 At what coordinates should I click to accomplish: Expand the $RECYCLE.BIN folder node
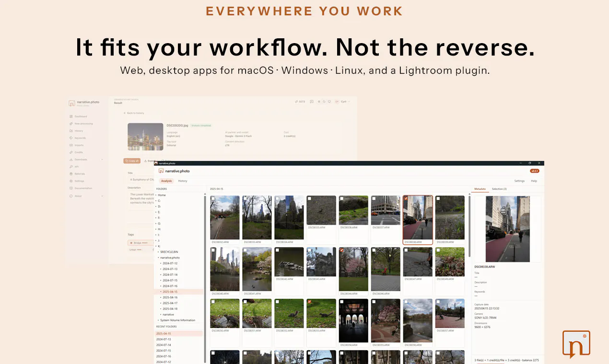click(x=158, y=252)
